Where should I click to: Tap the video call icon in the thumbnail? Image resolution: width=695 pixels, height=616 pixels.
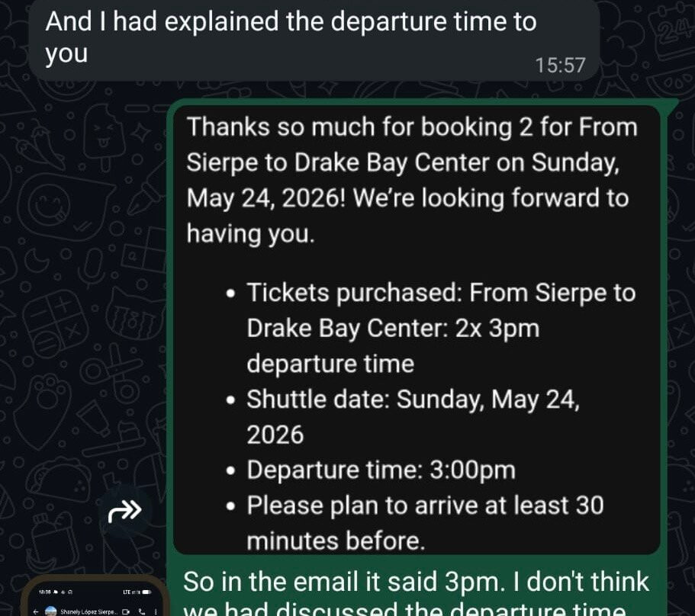(x=126, y=612)
